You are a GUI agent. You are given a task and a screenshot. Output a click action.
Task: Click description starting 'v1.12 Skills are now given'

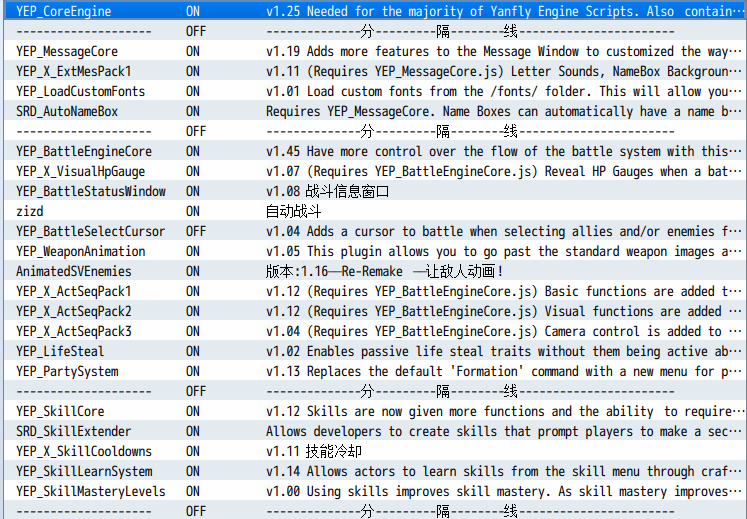pos(505,411)
